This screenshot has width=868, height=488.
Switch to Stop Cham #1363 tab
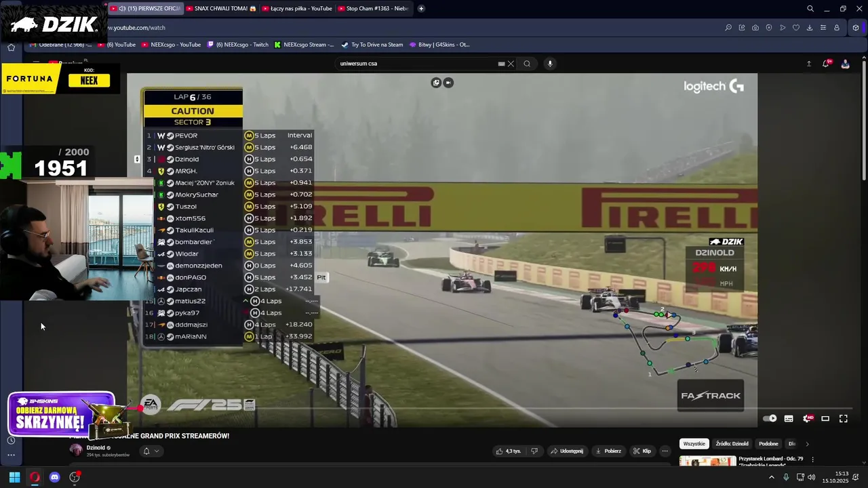click(373, 9)
